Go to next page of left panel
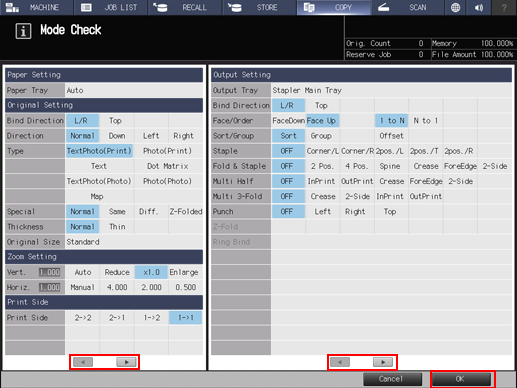This screenshot has height=388, width=517. (x=126, y=362)
